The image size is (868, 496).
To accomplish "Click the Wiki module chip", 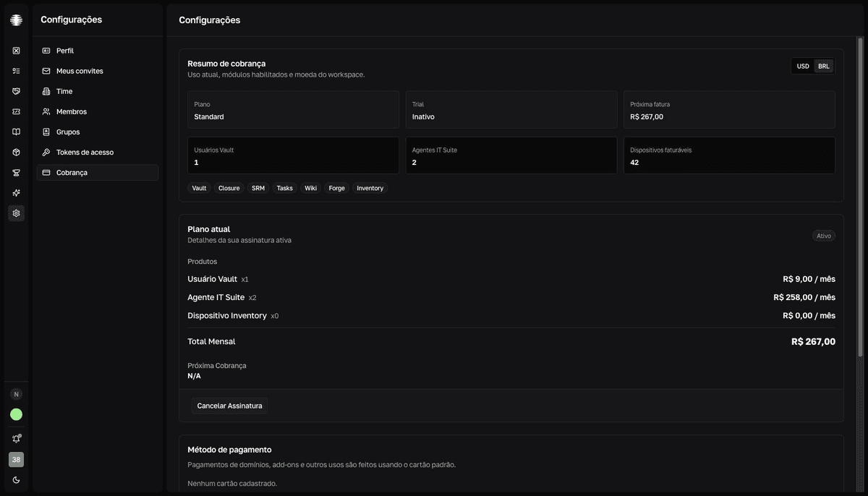I will (310, 188).
